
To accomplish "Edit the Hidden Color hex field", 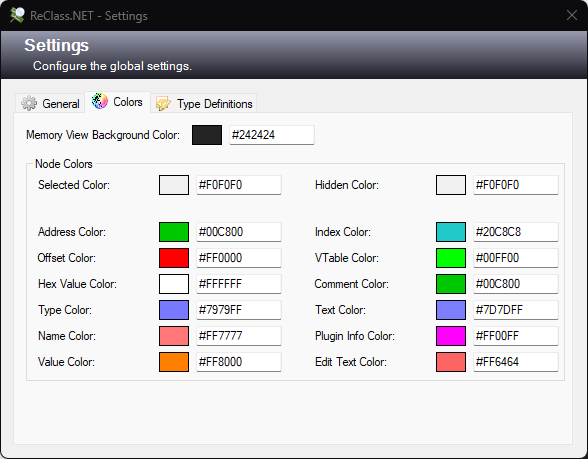I will (x=516, y=185).
